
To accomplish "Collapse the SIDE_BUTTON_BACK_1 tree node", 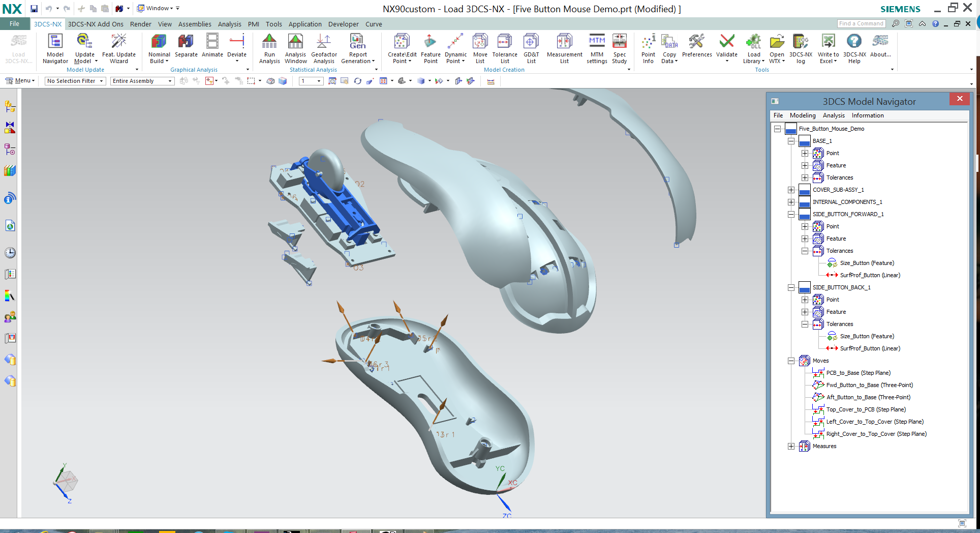I will point(791,287).
